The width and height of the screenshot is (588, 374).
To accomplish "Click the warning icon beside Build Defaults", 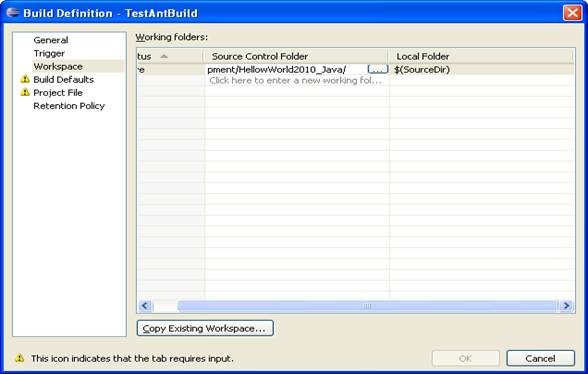I will (25, 79).
